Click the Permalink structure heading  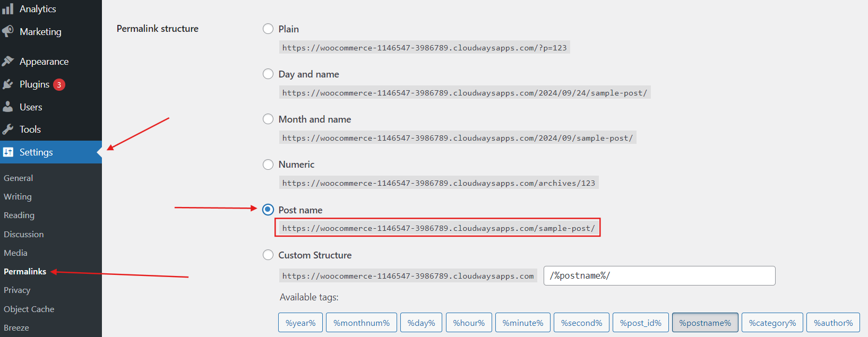tap(158, 29)
